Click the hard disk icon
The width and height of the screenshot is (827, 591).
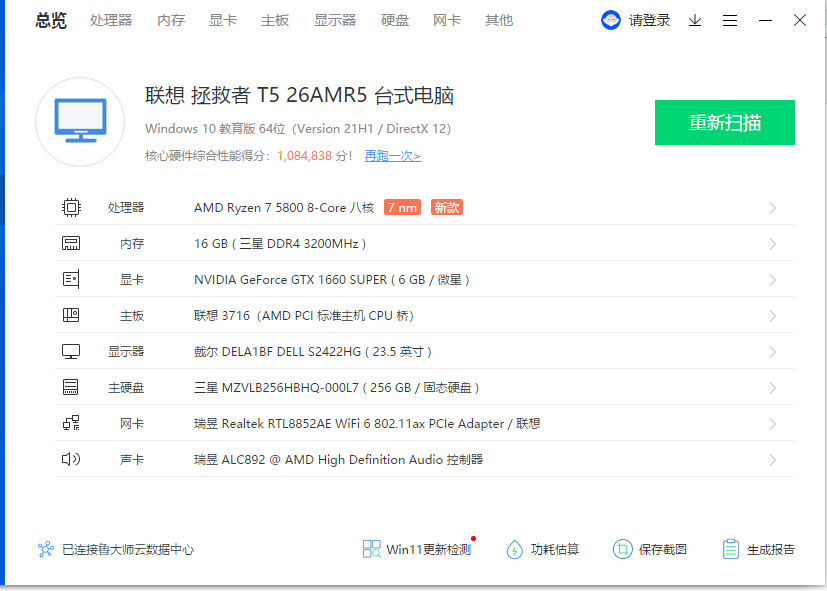71,387
